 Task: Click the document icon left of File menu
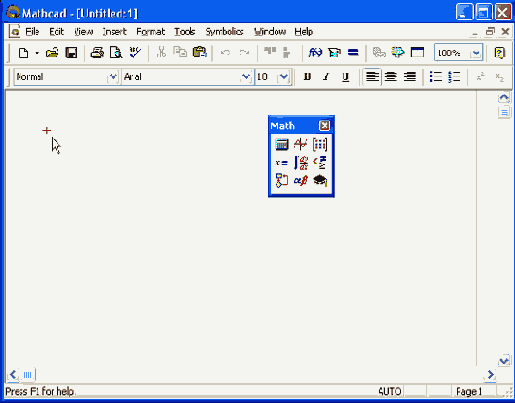14,32
